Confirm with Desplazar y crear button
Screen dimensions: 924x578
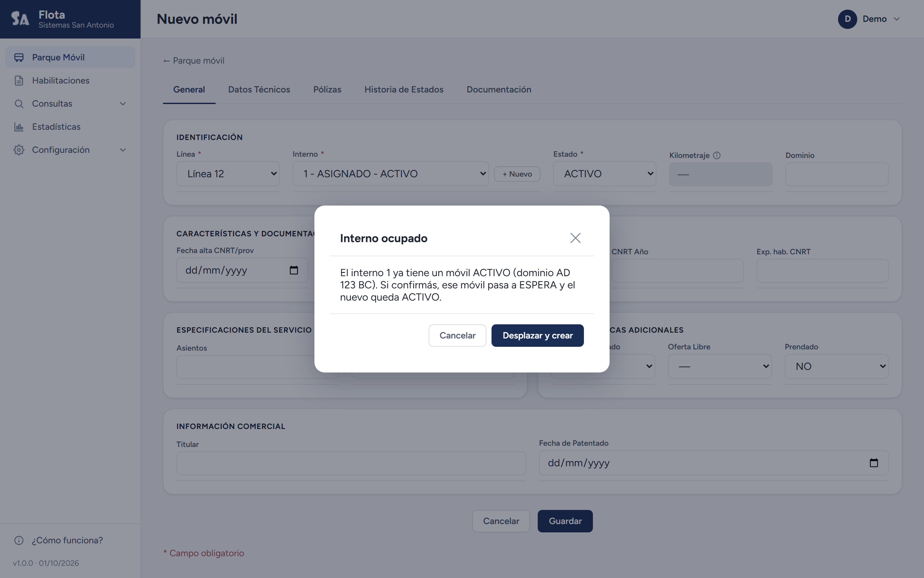click(538, 336)
